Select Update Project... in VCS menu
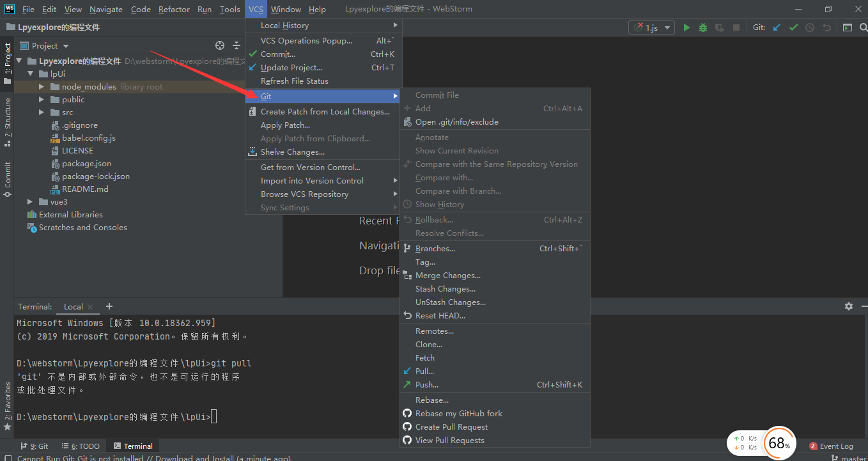The image size is (868, 461). point(323,68)
